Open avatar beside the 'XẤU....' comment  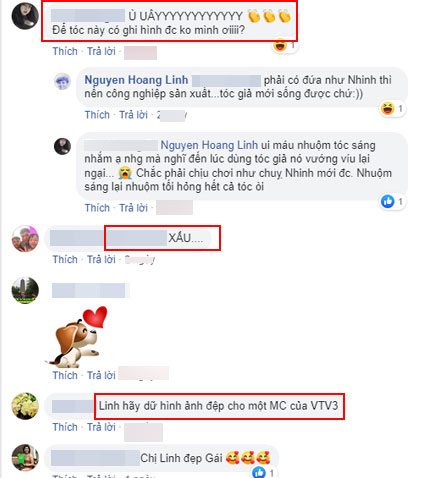[25, 238]
